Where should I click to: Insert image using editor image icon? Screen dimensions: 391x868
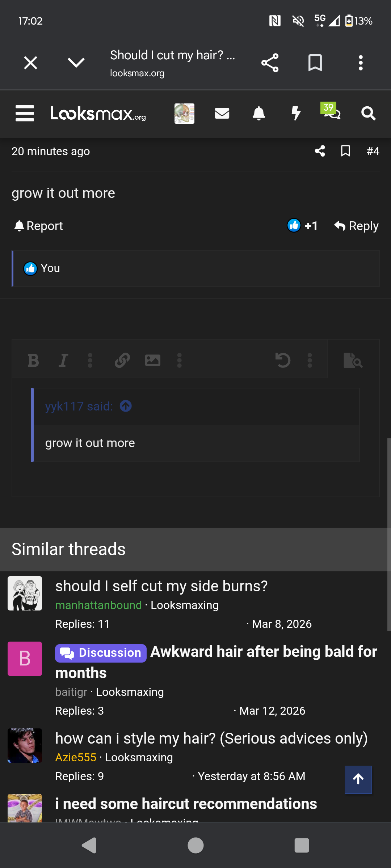click(x=153, y=361)
